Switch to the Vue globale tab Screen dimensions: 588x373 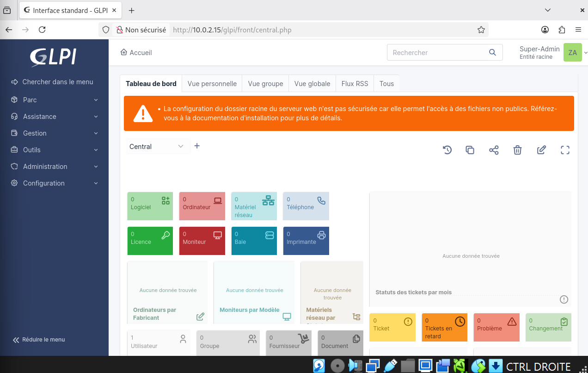click(312, 84)
